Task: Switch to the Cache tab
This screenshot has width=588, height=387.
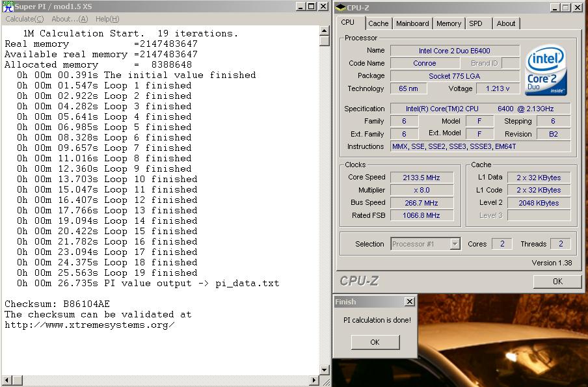Action: [379, 23]
